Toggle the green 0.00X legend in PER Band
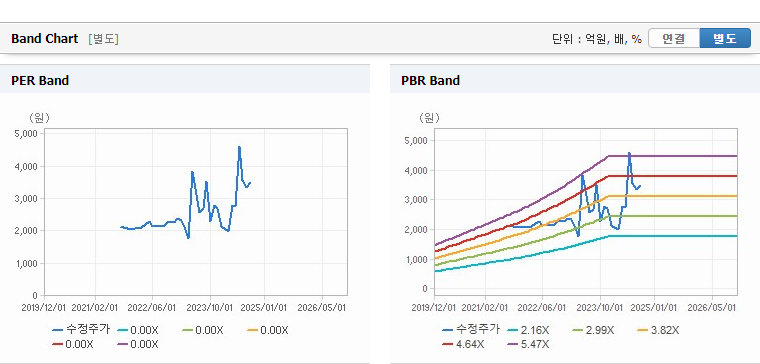Screen dimensions: 760x364 tap(202, 331)
